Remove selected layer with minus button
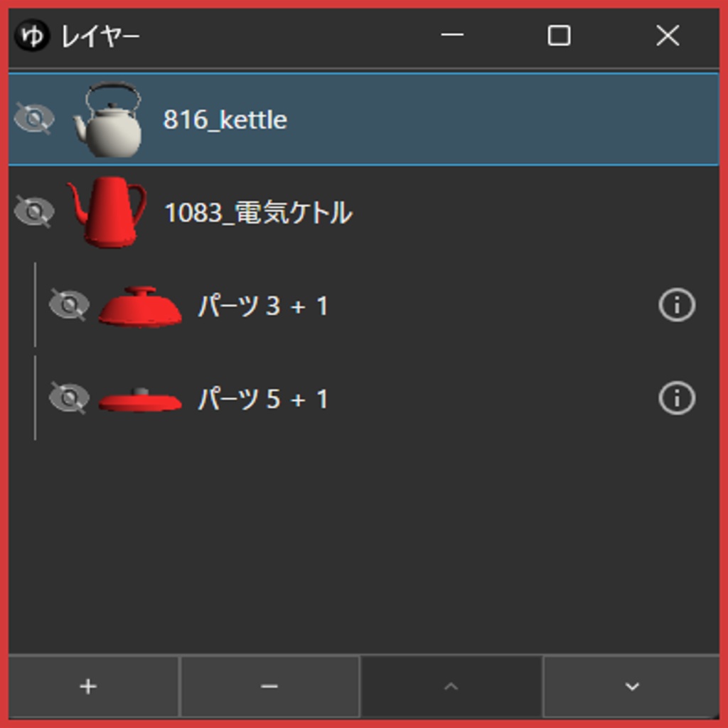 [269, 687]
